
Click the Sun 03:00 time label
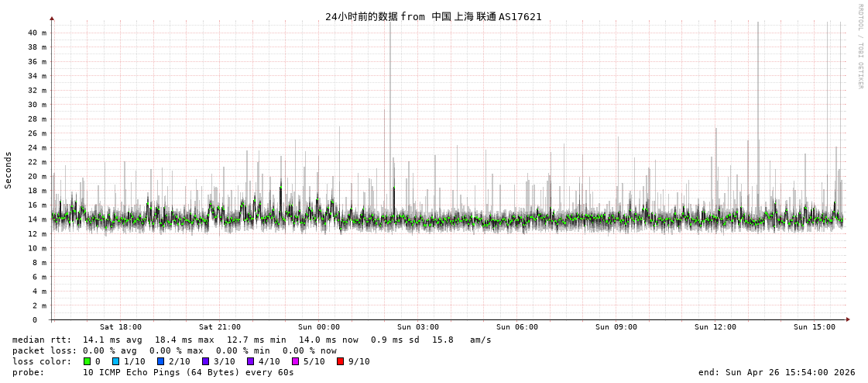[418, 327]
